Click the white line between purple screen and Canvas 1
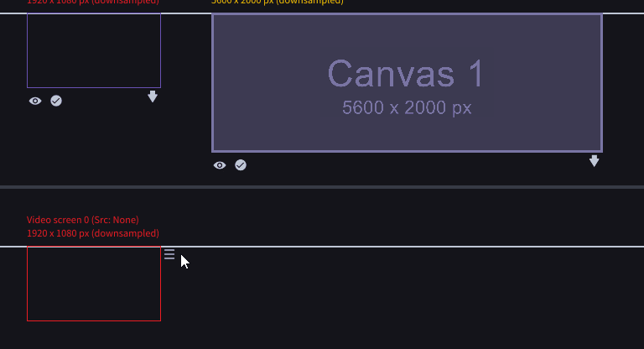 (x=186, y=13)
